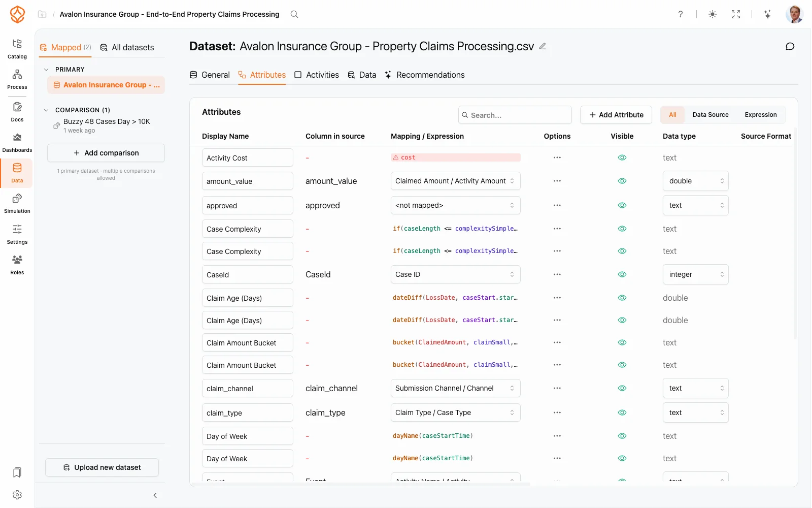Viewport: 812px width, 508px height.
Task: Switch to the General tab
Action: tap(210, 75)
